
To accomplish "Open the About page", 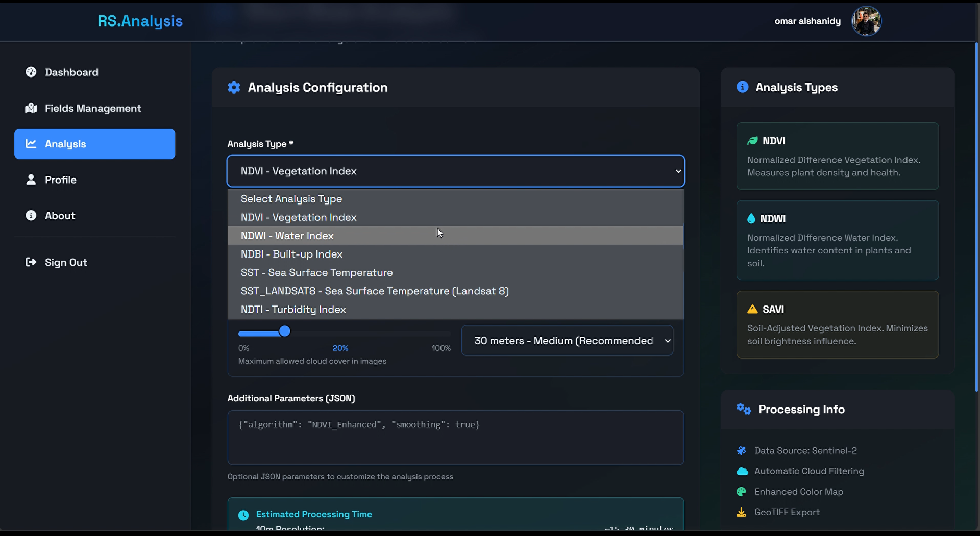I will click(x=95, y=215).
